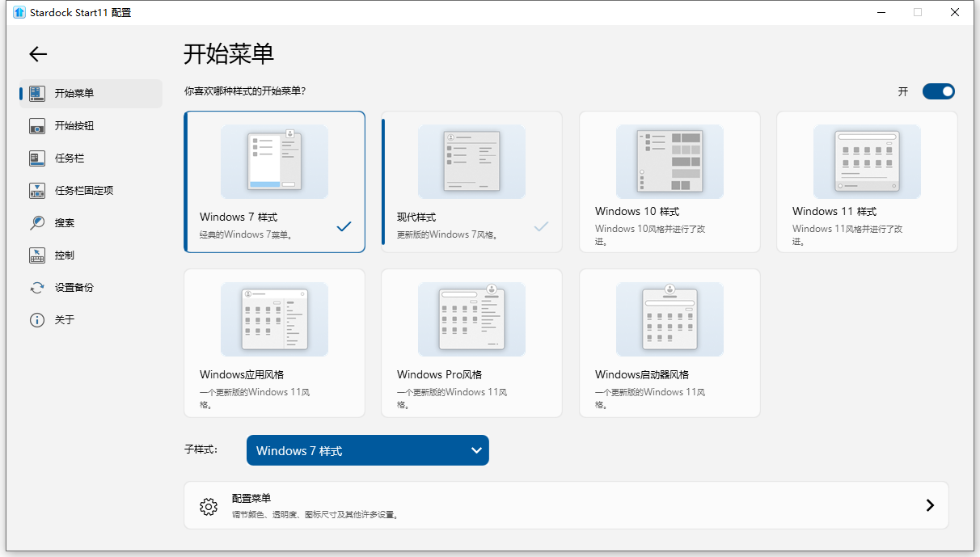
Task: Open 控制 settings via its sidebar icon
Action: click(36, 255)
